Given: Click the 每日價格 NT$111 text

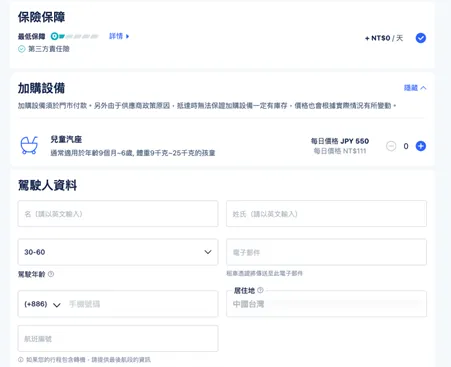Looking at the screenshot, I should pyautogui.click(x=340, y=151).
